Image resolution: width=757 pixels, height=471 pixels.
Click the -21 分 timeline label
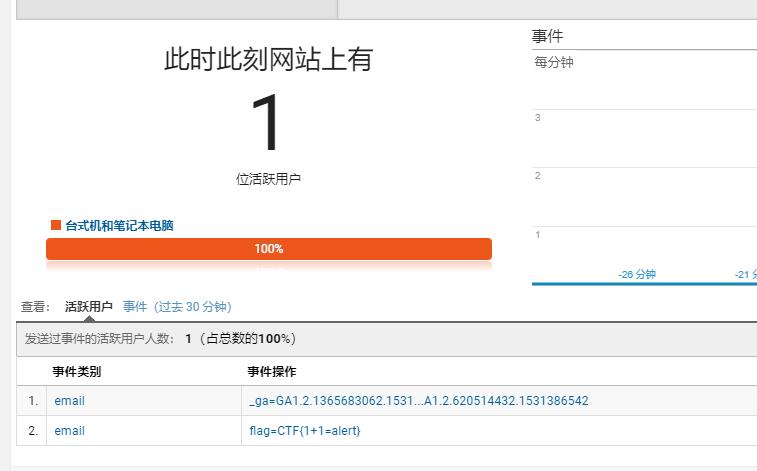745,274
